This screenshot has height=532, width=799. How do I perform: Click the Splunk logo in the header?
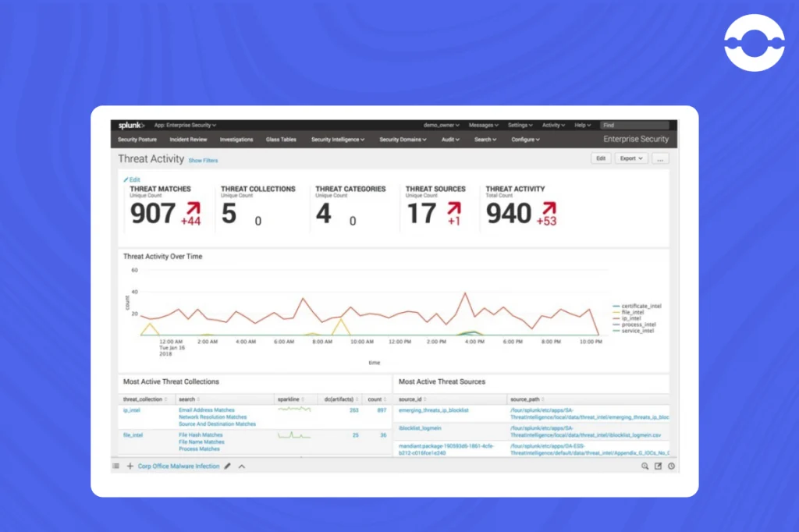coord(131,126)
